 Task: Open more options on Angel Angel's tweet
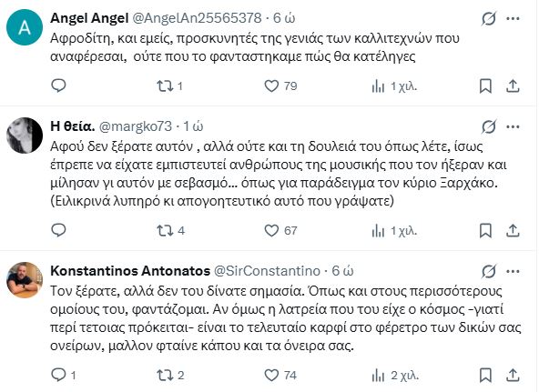(x=513, y=18)
